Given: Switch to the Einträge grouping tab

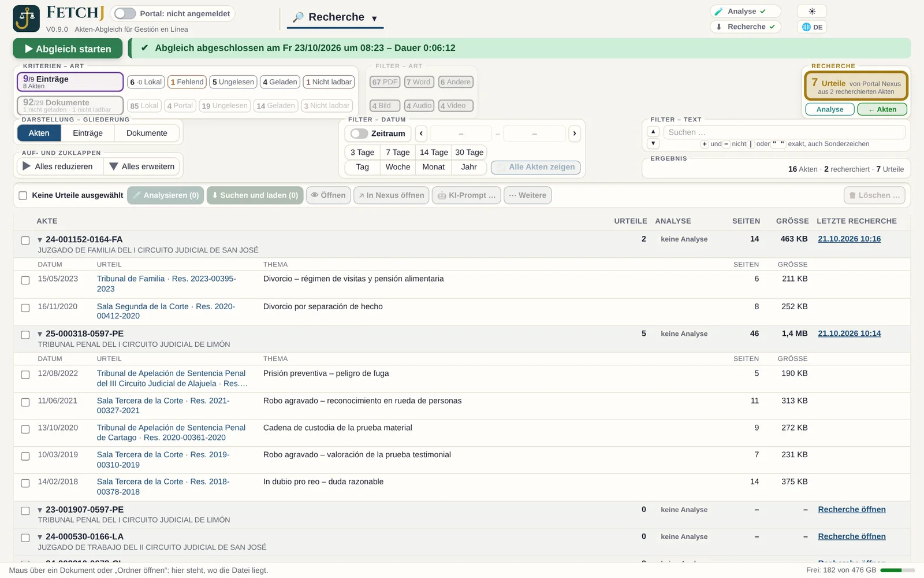Looking at the screenshot, I should point(88,133).
